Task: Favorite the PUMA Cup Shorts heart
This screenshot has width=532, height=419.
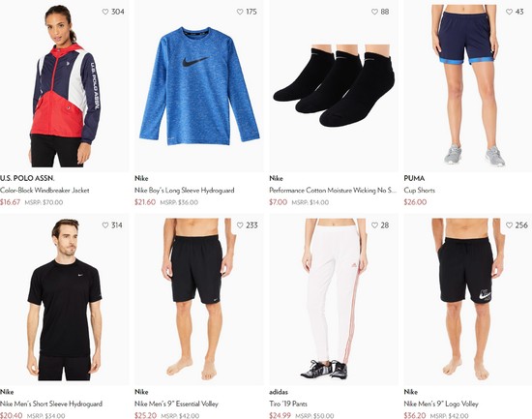Action: (x=509, y=12)
